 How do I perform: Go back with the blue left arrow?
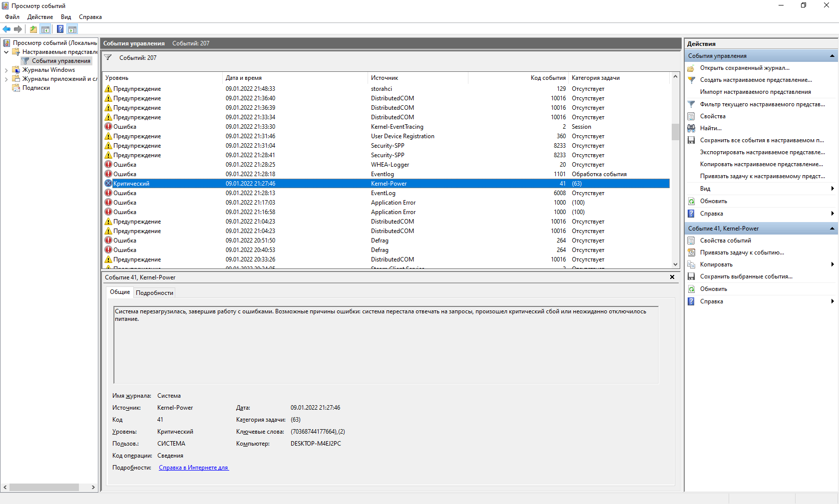pos(6,29)
